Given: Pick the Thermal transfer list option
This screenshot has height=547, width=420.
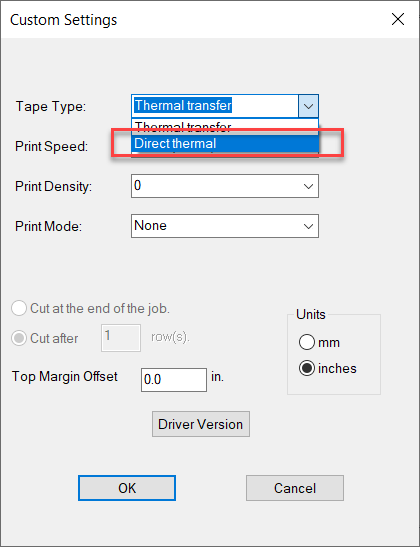Looking at the screenshot, I should 225,127.
